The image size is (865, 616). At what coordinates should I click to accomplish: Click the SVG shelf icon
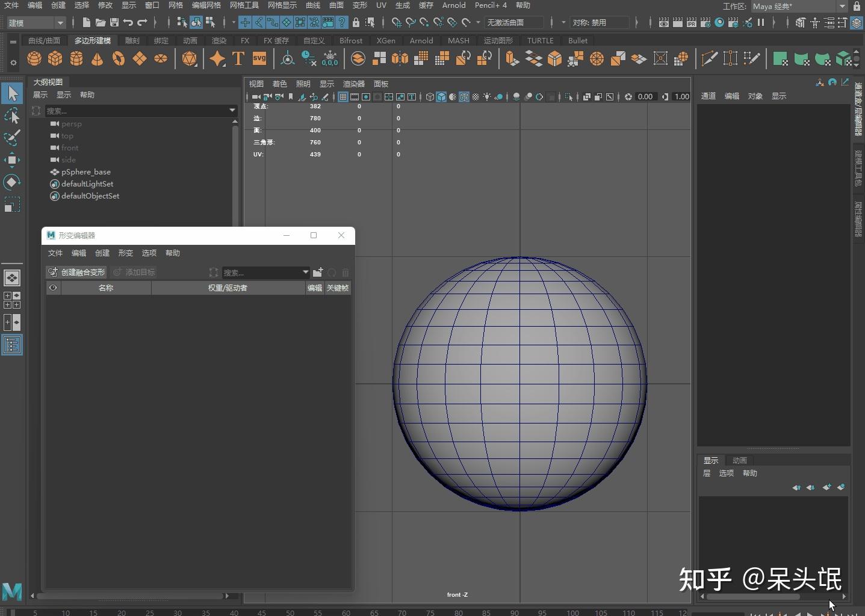coord(259,58)
